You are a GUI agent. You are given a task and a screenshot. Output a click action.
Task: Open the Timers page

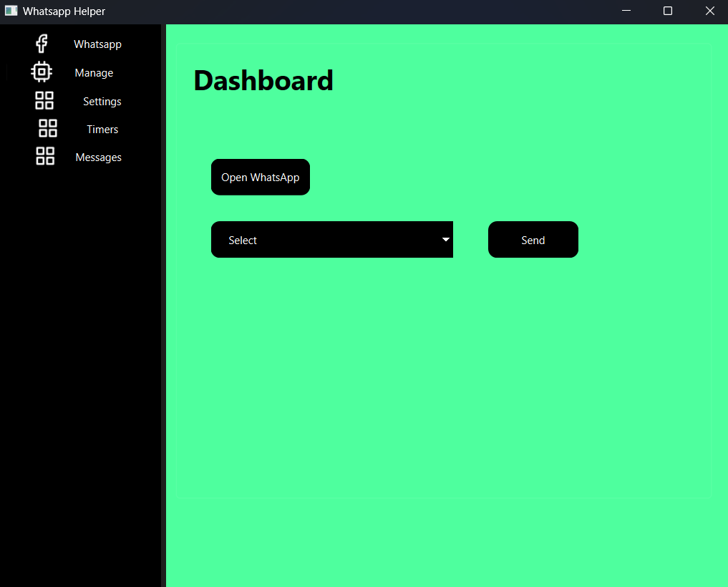(102, 129)
